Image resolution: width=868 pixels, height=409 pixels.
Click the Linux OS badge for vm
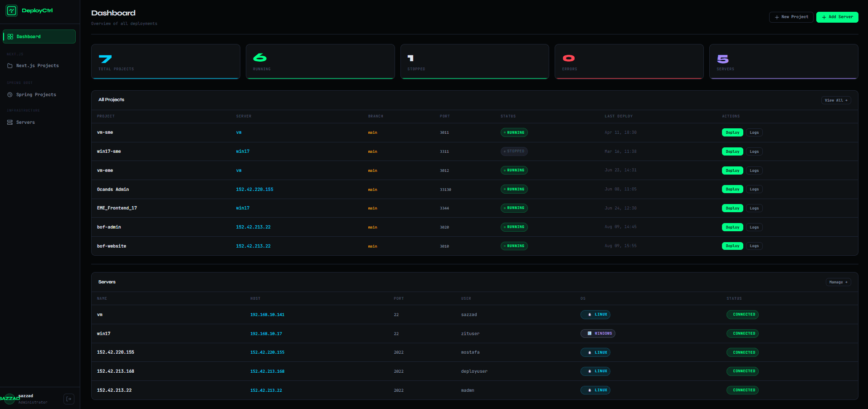click(595, 315)
